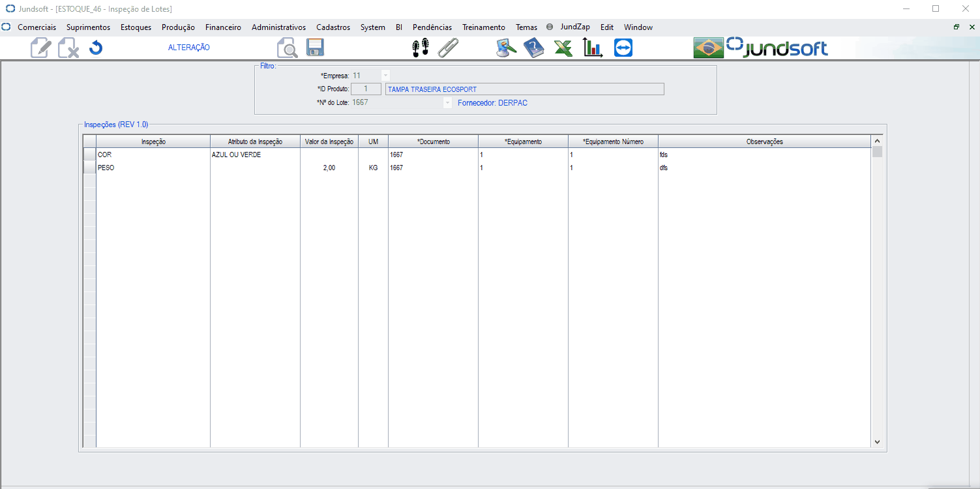Click the edit record pencil icon
Image resolution: width=980 pixels, height=489 pixels.
click(41, 48)
